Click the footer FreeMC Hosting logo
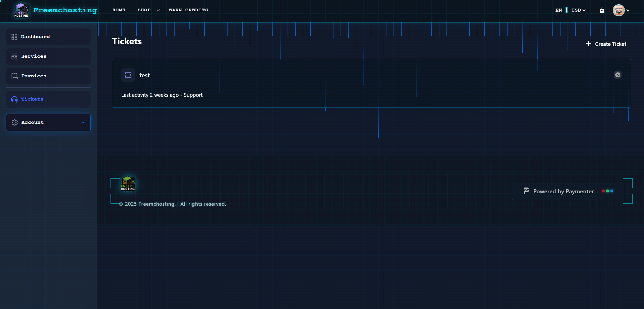The height and width of the screenshot is (309, 644). click(x=128, y=183)
